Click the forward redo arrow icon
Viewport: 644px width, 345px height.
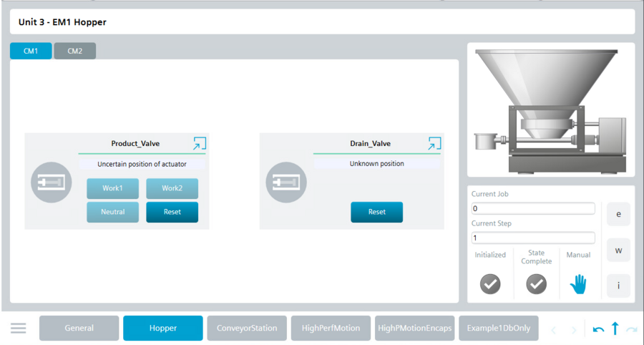click(631, 329)
